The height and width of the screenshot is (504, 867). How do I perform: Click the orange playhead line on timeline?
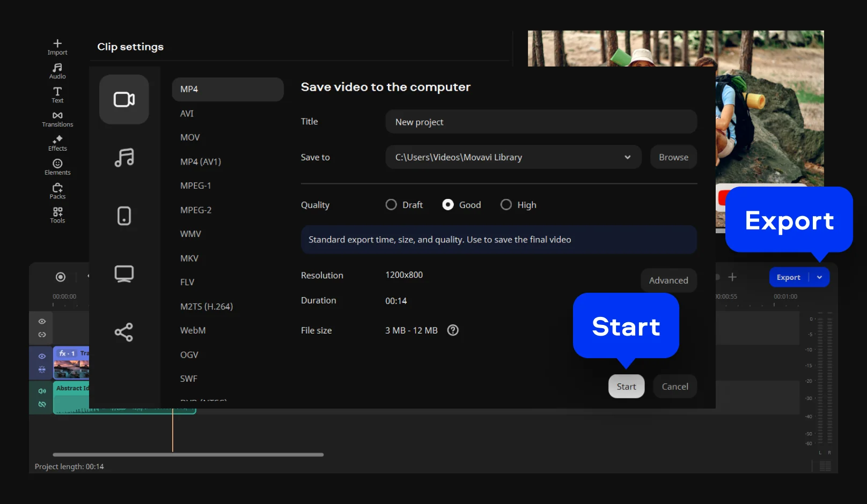[x=173, y=432]
